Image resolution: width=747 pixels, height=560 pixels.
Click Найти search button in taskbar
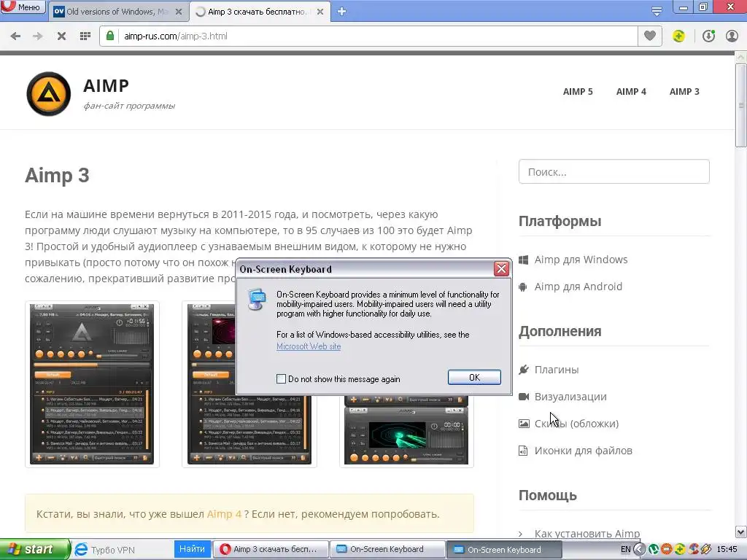192,549
